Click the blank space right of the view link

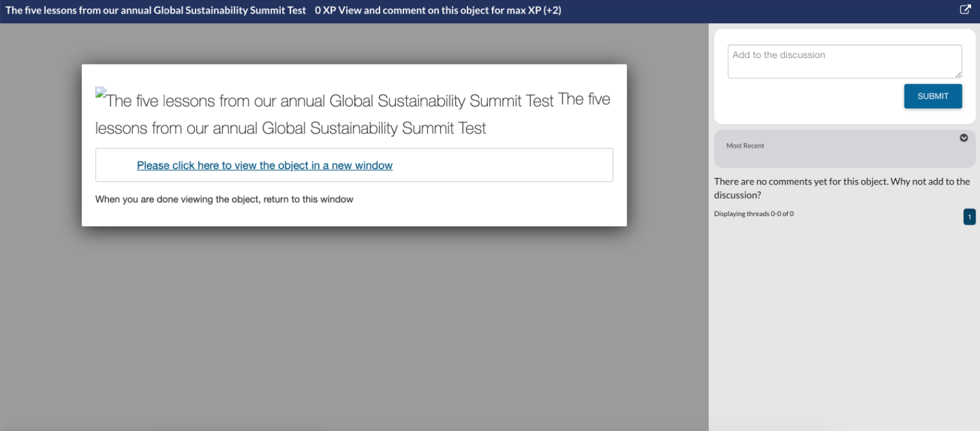point(502,166)
